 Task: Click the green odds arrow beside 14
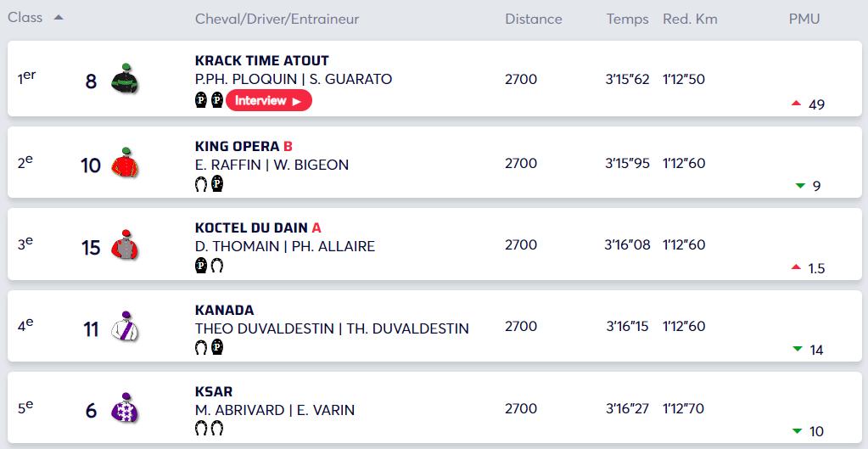pos(797,349)
